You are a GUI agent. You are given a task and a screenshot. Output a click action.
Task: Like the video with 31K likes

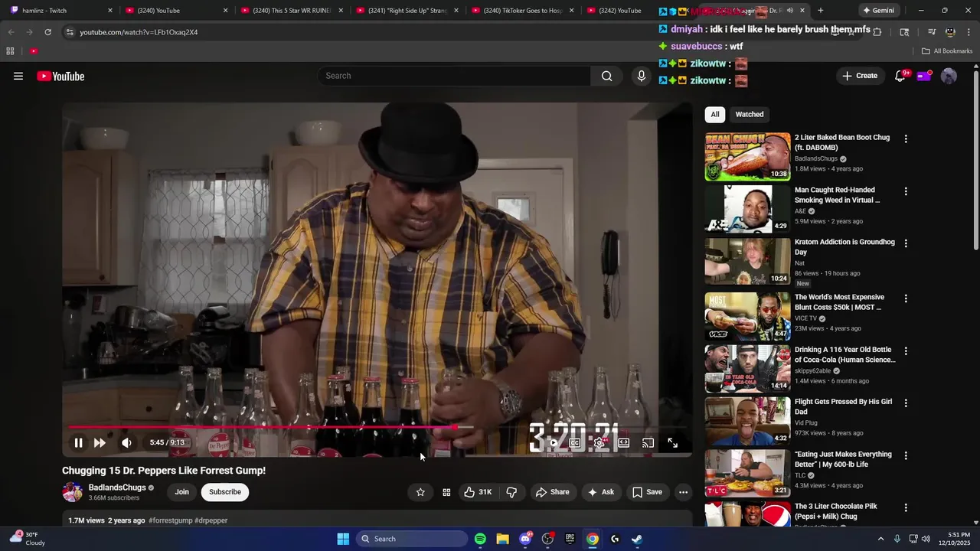(x=478, y=492)
